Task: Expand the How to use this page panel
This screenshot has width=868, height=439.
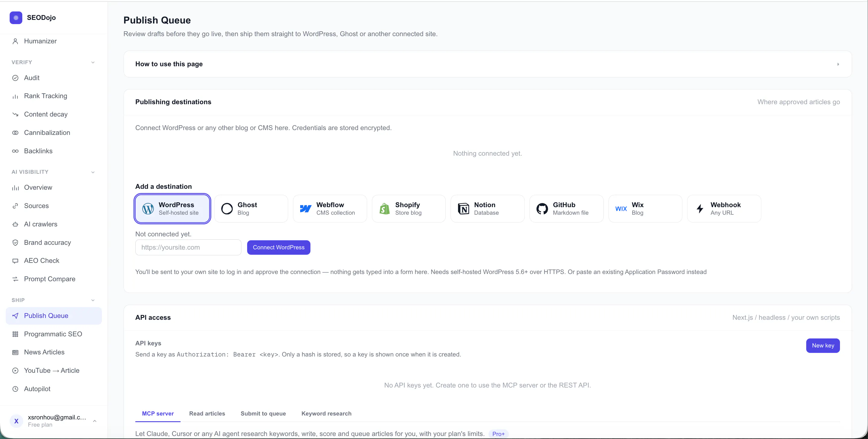Action: pyautogui.click(x=488, y=64)
